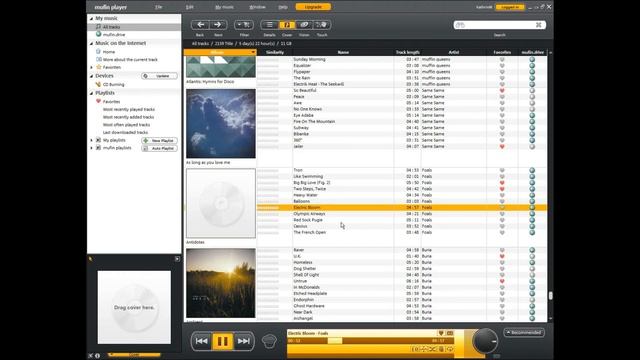This screenshot has height=360, width=640.
Task: Click the Logged in status button
Action: pyautogui.click(x=510, y=7)
